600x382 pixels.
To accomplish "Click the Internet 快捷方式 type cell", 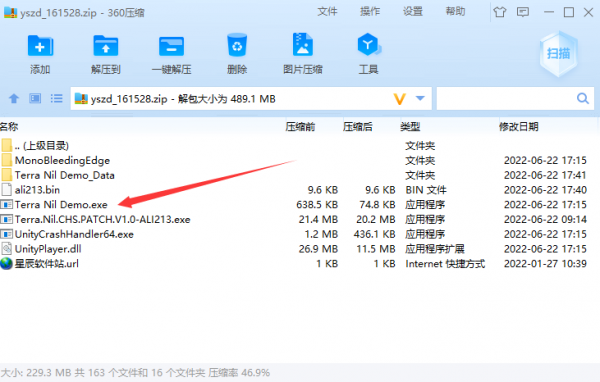I will [x=445, y=264].
